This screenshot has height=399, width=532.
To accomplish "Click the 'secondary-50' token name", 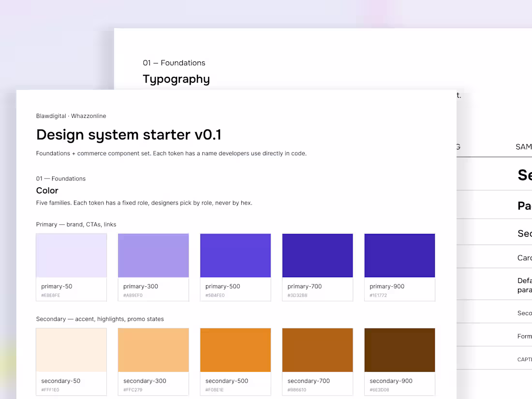I will click(61, 381).
